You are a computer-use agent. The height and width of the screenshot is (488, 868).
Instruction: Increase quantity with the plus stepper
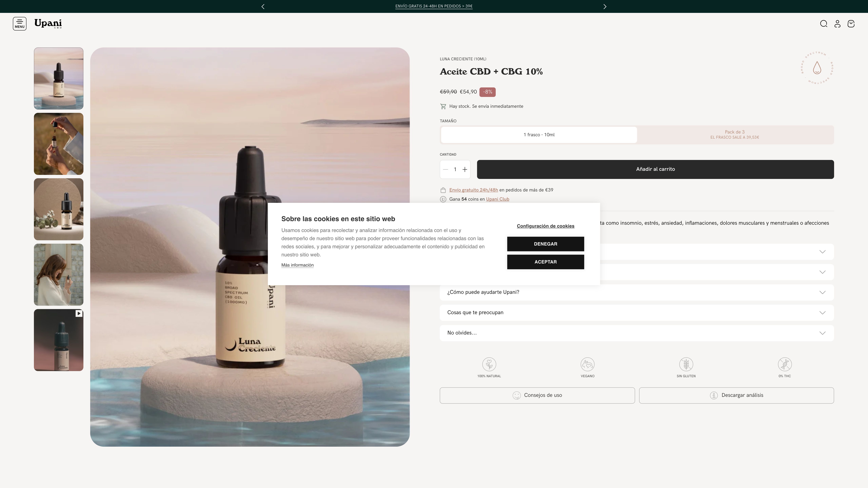click(465, 169)
